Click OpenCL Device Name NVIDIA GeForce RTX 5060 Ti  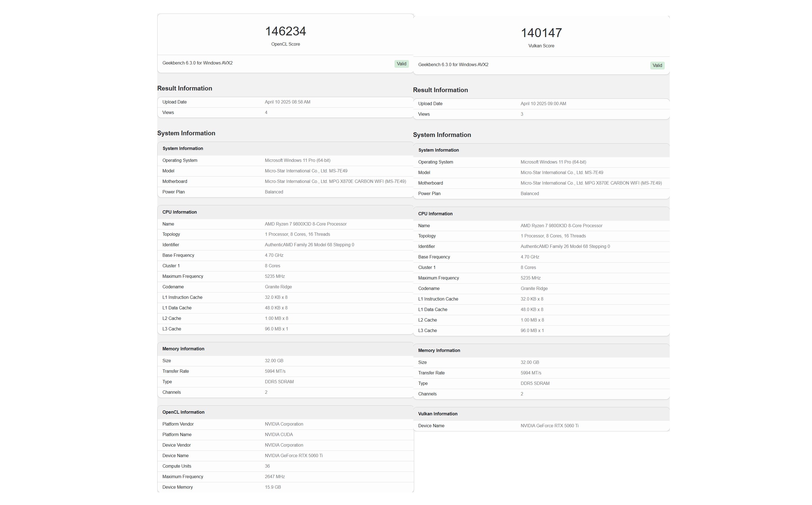tap(293, 455)
